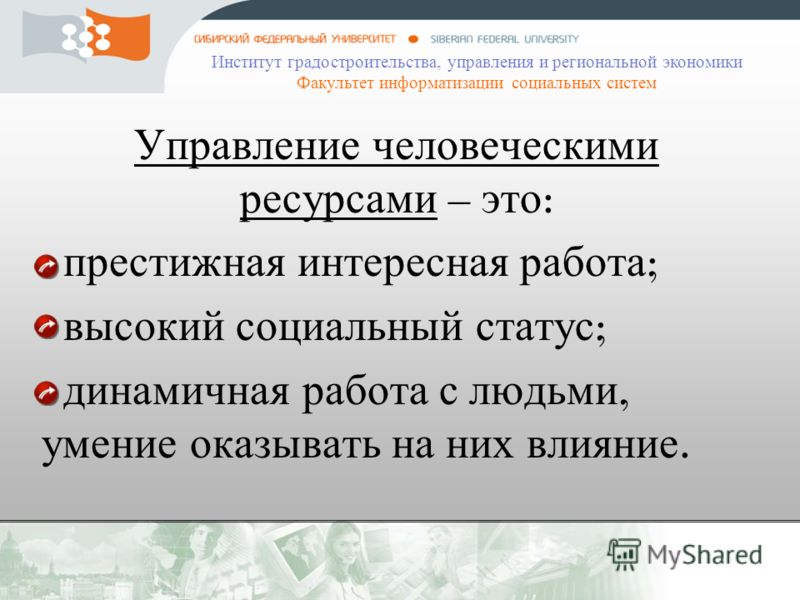Select the line 'Факультет информатизации социальных систем'
This screenshot has height=600, width=800.
(x=477, y=83)
